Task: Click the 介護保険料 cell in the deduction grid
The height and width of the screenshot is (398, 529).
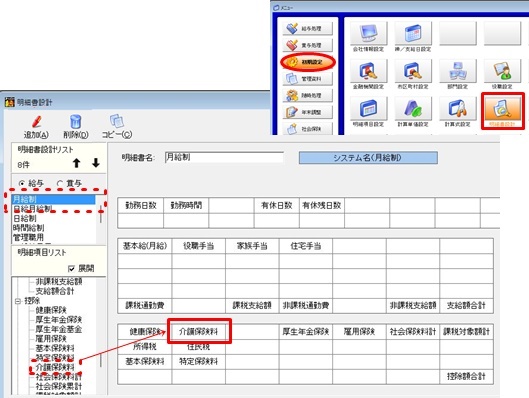Action: click(x=199, y=332)
